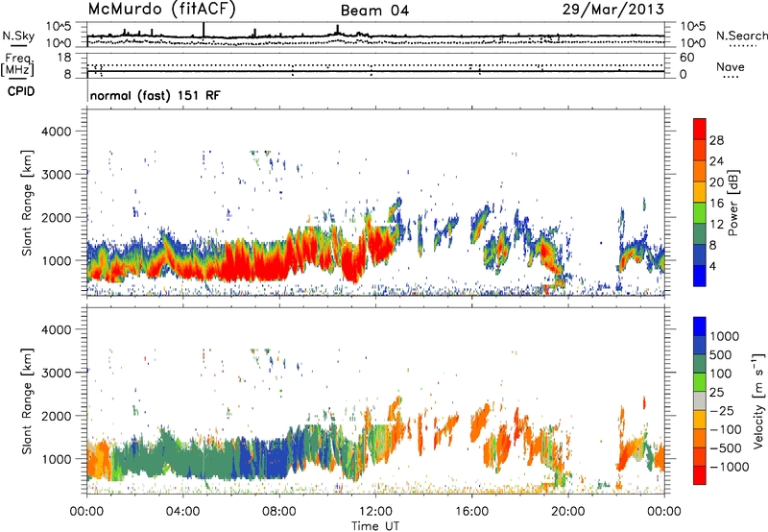The height and width of the screenshot is (532, 768).
Task: Click the "20:00" time tick label
Action: click(568, 512)
